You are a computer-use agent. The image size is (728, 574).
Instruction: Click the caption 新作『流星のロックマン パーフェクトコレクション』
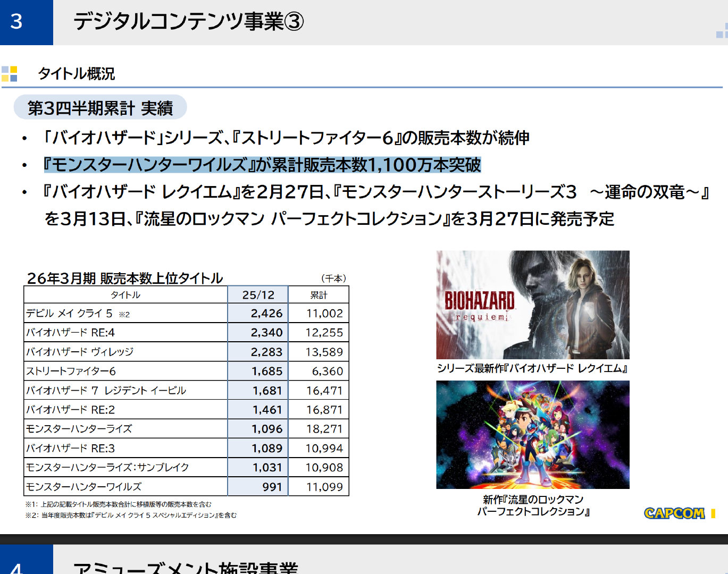pos(533,505)
